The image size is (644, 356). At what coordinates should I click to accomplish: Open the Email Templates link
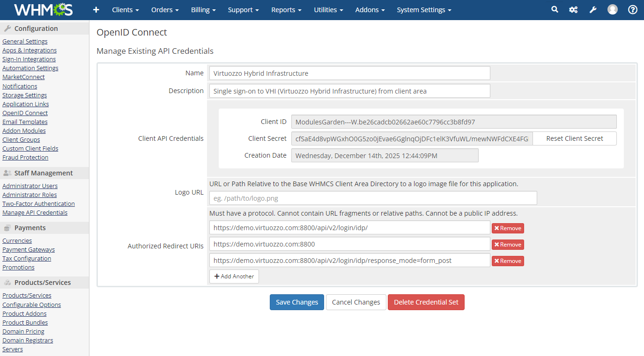tap(25, 122)
